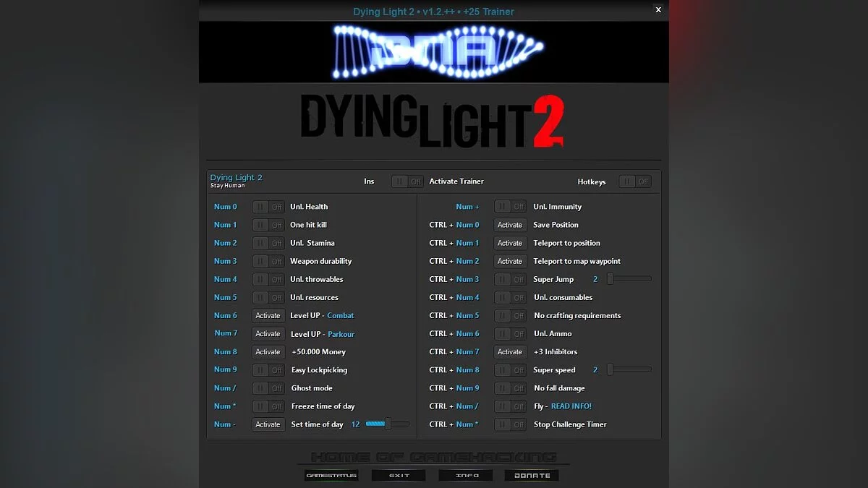Enable Freeze time of day
Screen dimensions: 868x488
[268, 406]
